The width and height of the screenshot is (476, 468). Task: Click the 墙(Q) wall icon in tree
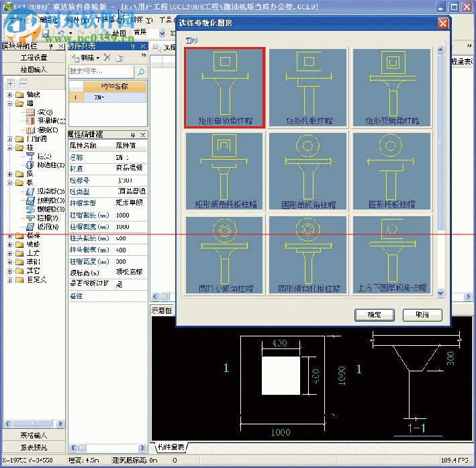pos(31,112)
